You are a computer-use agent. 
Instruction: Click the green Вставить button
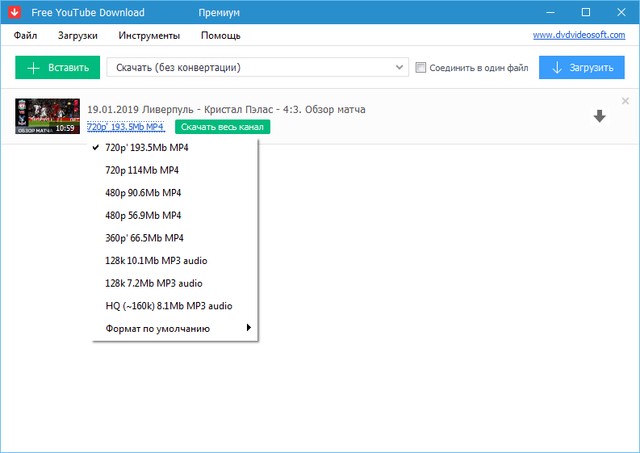click(57, 68)
